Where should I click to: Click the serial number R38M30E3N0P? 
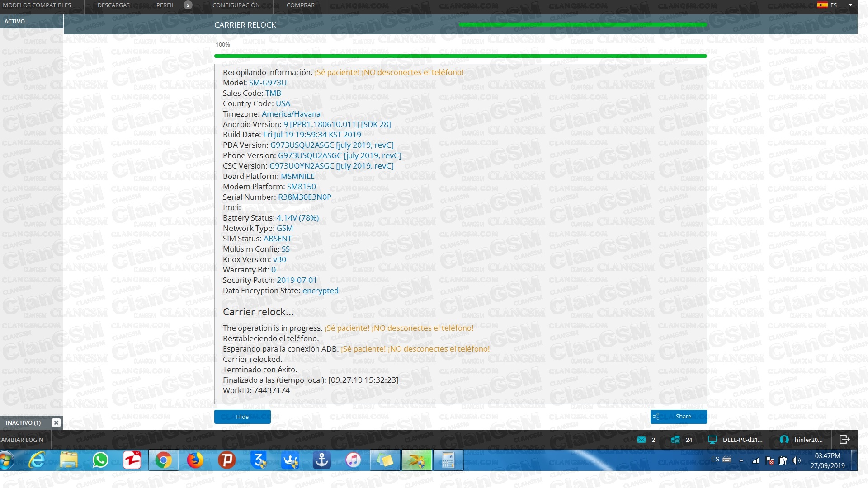tap(305, 197)
